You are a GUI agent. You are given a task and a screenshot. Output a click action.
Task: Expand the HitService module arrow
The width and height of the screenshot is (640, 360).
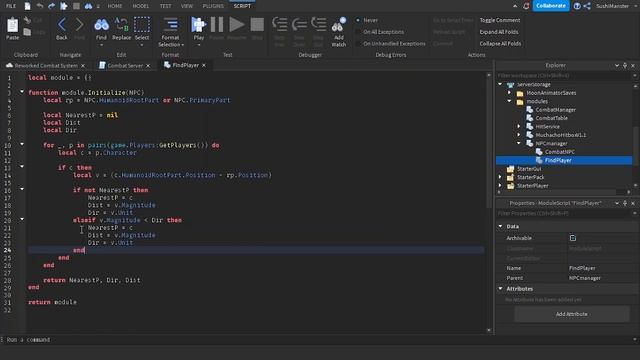(519, 126)
